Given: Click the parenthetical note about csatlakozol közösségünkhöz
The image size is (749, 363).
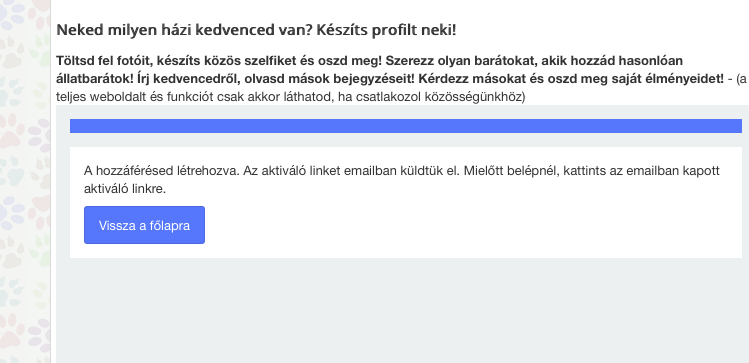Looking at the screenshot, I should pyautogui.click(x=290, y=97).
